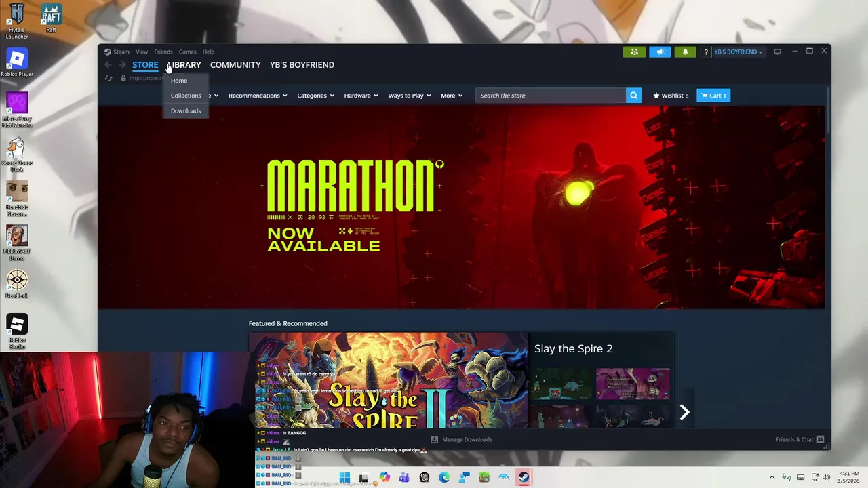868x488 pixels.
Task: Click the Slay the Spire 2 title
Action: [x=573, y=348]
